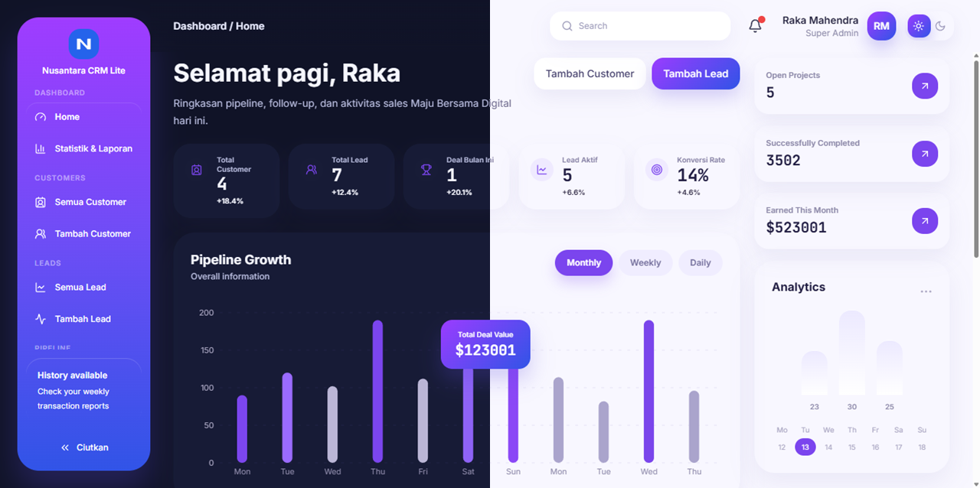The width and height of the screenshot is (980, 488).
Task: Click the search magnifier icon
Action: point(567,26)
